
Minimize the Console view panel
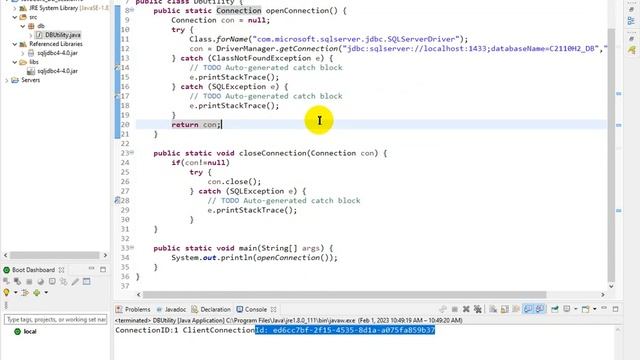pos(604,308)
